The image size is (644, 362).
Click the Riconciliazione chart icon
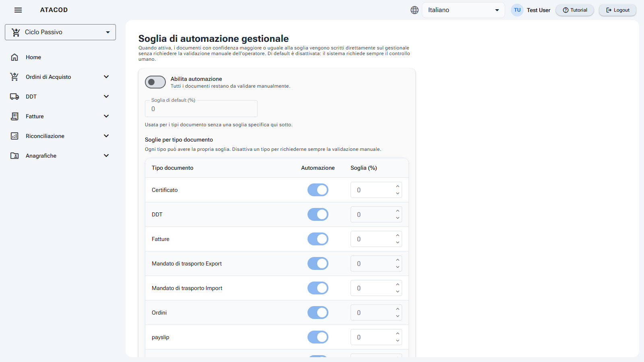[x=14, y=136]
